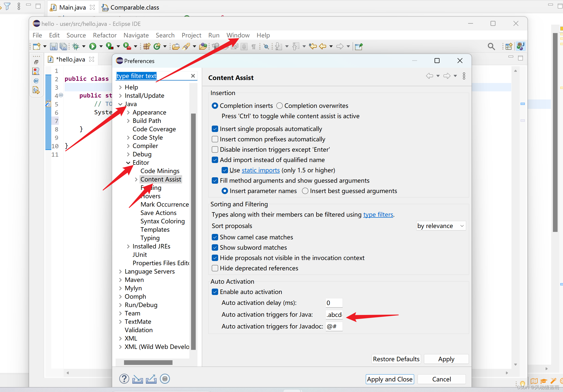Image resolution: width=563 pixels, height=392 pixels.
Task: Click the Apply and Close button
Action: click(390, 379)
